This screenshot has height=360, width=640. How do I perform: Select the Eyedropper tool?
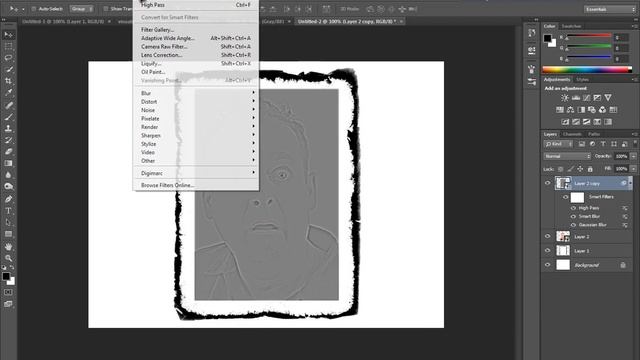[x=8, y=93]
